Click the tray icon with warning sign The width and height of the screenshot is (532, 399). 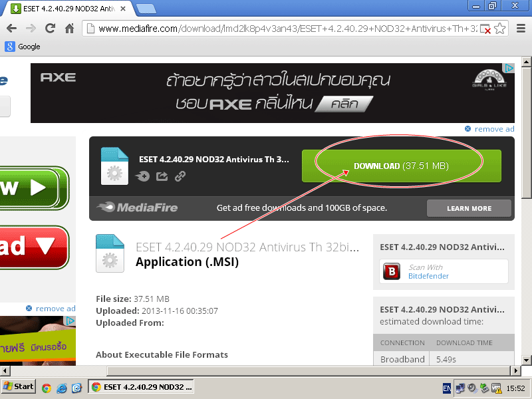tap(497, 388)
